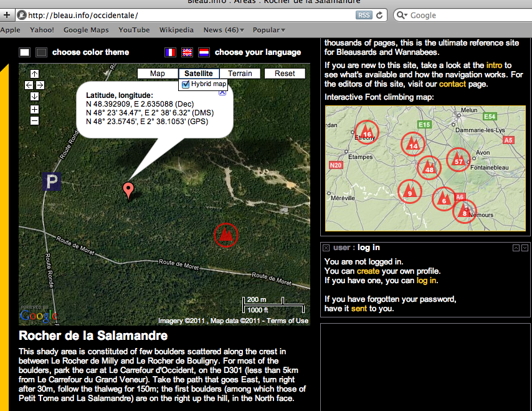This screenshot has height=411, width=532.
Task: Move user panel down with arrow
Action: click(525, 248)
